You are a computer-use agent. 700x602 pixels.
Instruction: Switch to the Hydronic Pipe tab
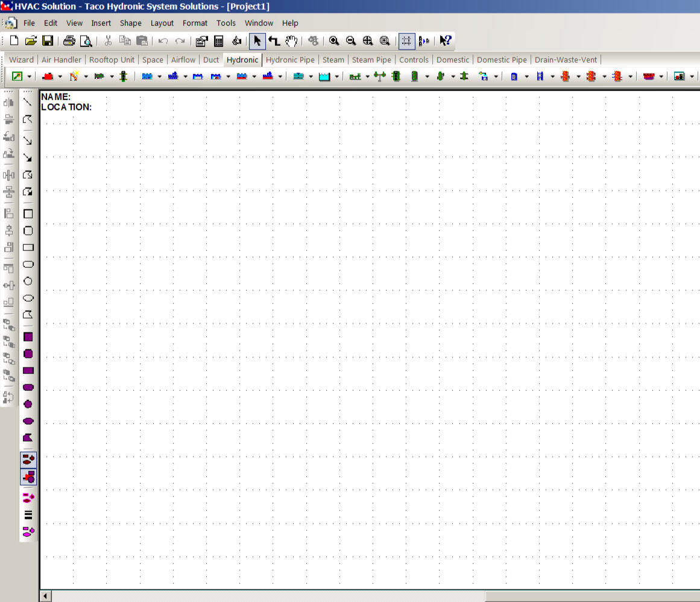[290, 60]
